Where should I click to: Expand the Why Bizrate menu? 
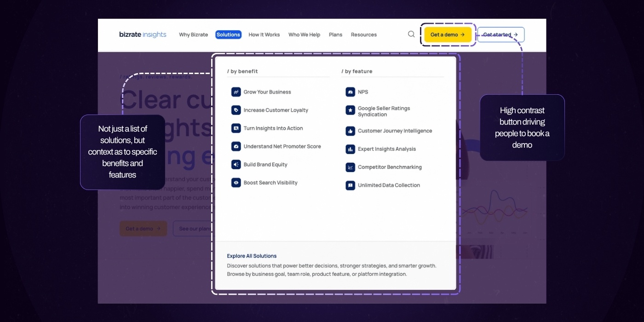tap(193, 34)
